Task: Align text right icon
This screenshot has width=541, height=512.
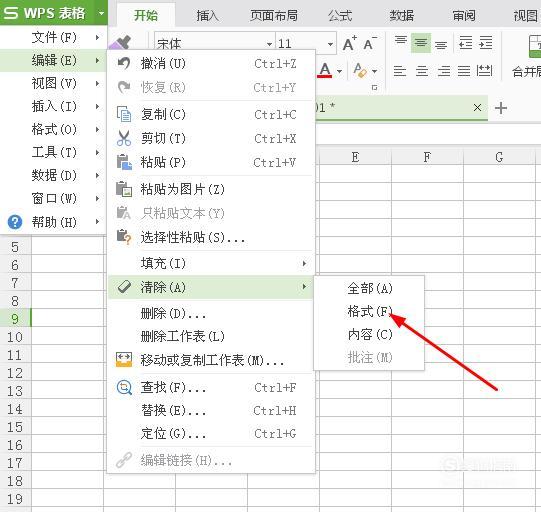Action: [x=444, y=71]
